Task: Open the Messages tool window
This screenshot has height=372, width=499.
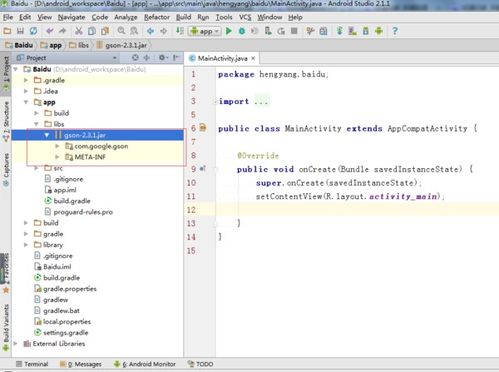Action: [x=80, y=364]
